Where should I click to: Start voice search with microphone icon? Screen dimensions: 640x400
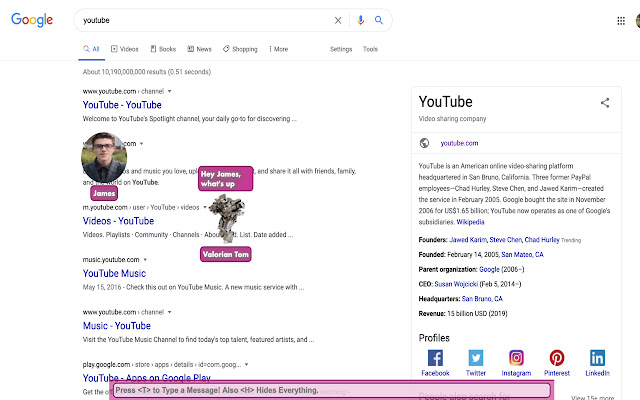pos(360,20)
